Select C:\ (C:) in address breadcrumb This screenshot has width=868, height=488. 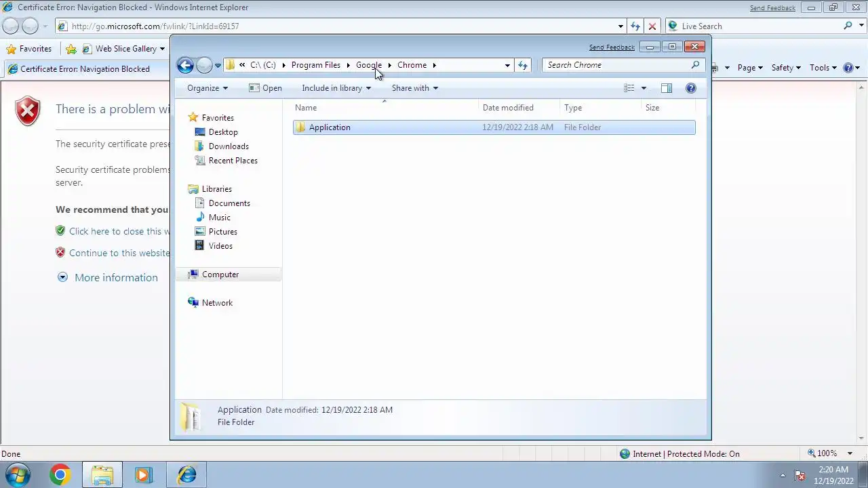263,65
